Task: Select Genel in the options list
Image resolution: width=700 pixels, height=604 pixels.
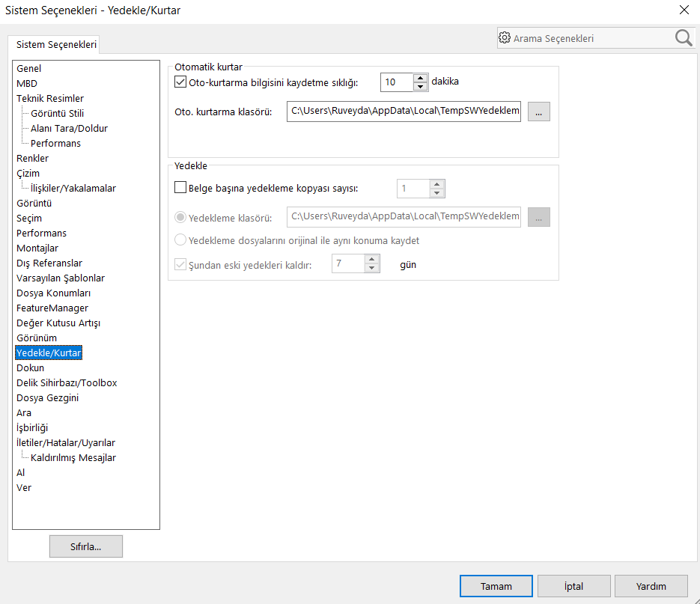Action: point(29,68)
